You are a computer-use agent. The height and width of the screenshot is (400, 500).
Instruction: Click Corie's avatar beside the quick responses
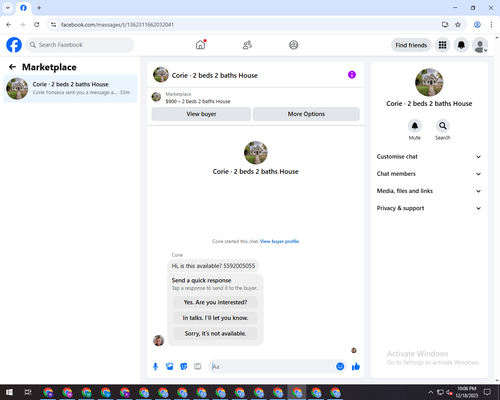click(158, 340)
